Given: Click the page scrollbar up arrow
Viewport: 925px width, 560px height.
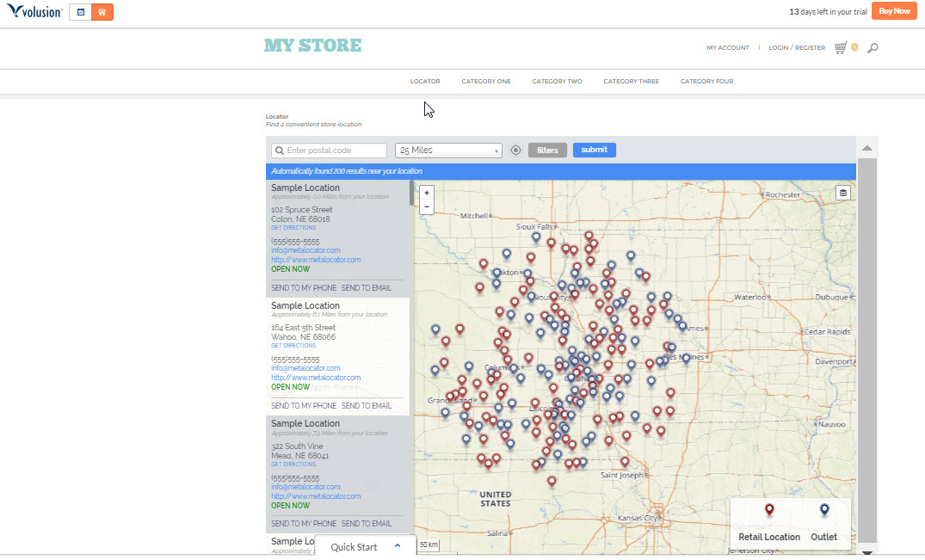Looking at the screenshot, I should (867, 148).
